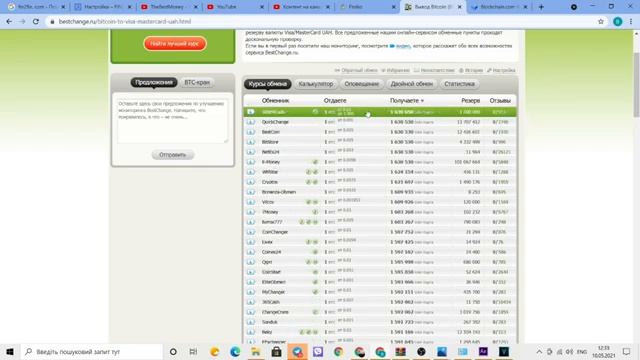640x360 pixels.
Task: Sort table by Отзывы column
Action: [x=500, y=100]
